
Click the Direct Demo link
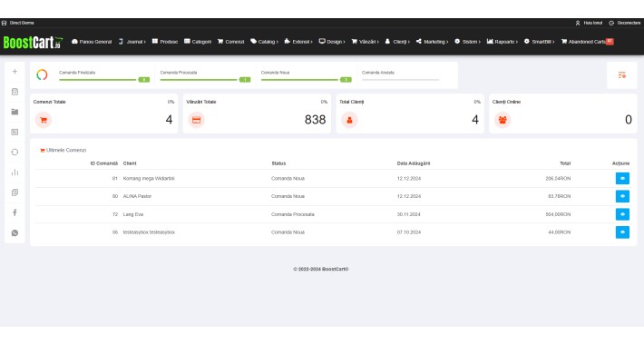click(x=22, y=23)
